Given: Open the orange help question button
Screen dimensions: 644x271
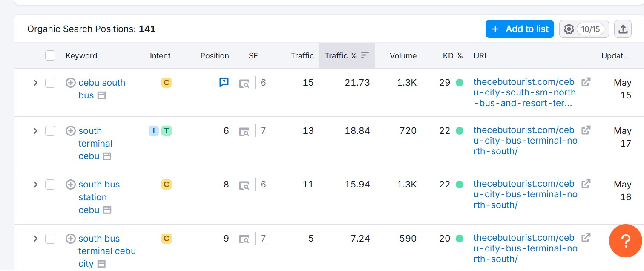Looking at the screenshot, I should [625, 241].
